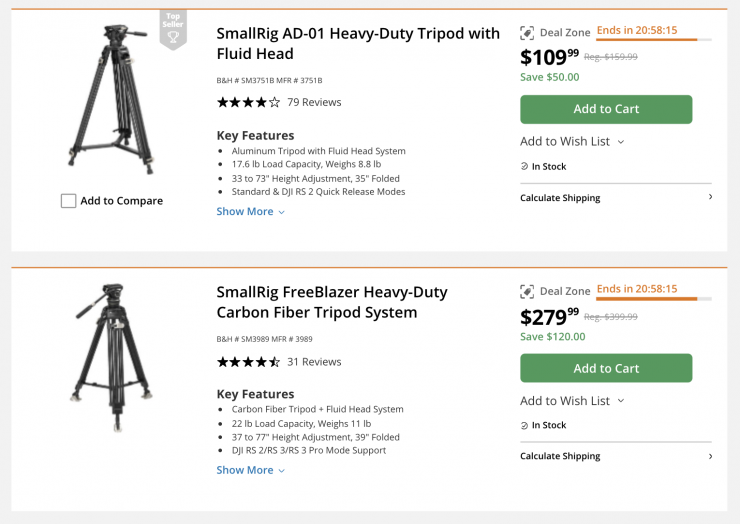Image resolution: width=740 pixels, height=524 pixels.
Task: Click the FreeBlazer star rating
Action: click(248, 361)
